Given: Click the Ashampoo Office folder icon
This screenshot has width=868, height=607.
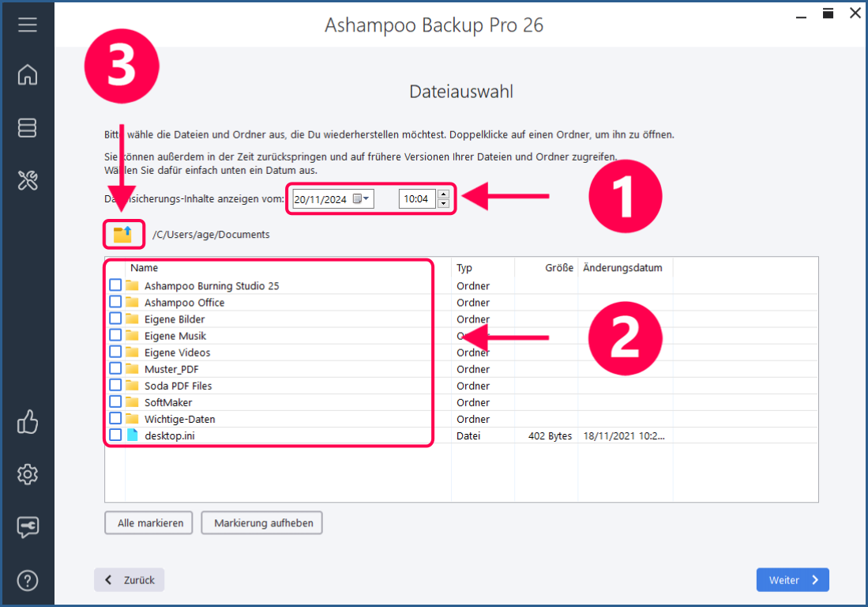Looking at the screenshot, I should coord(132,302).
